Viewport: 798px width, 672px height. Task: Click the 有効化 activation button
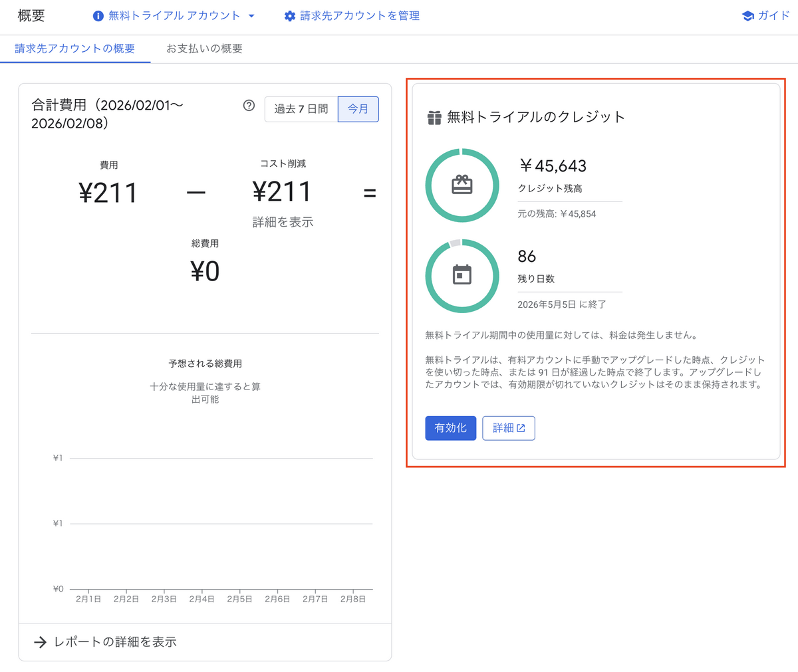coord(450,428)
